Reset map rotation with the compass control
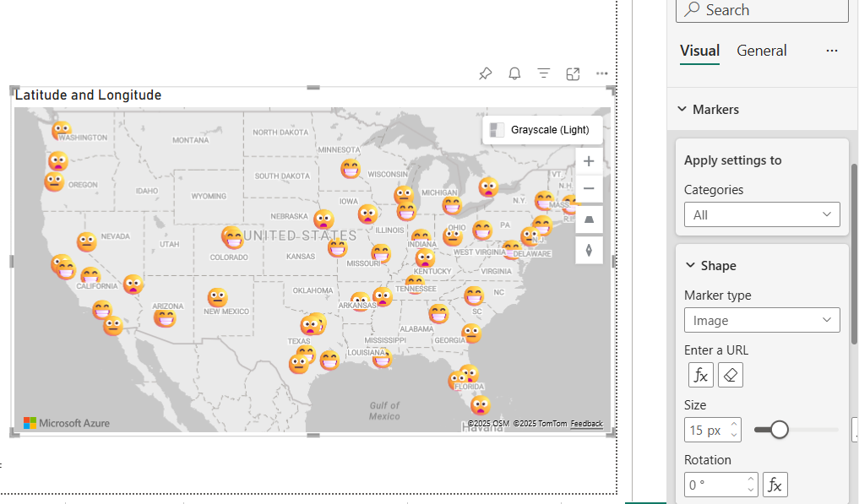859x504 pixels. click(589, 249)
